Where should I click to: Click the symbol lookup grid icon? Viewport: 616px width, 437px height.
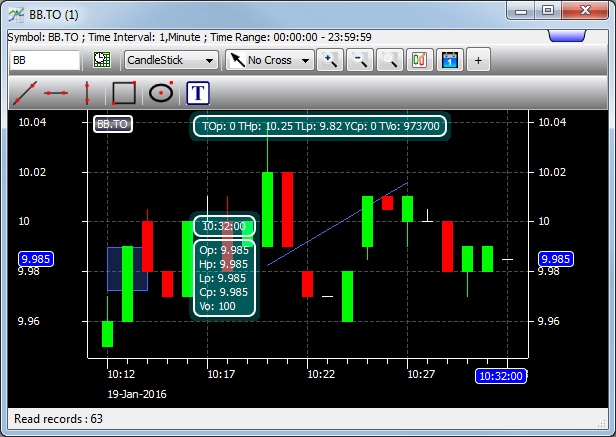click(x=101, y=60)
